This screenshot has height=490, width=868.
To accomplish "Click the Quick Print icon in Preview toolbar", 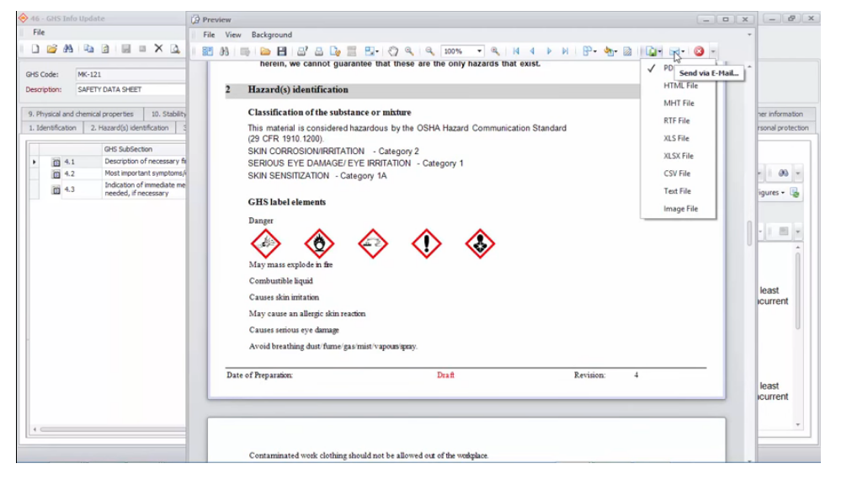I will [x=319, y=51].
